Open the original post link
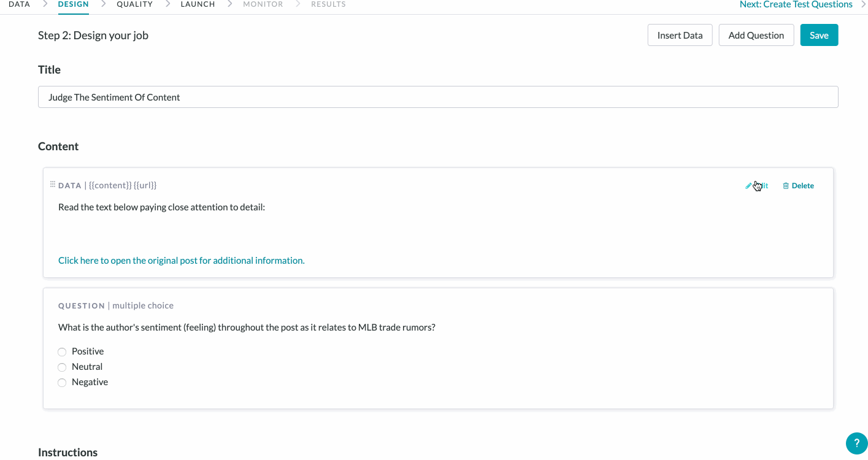 181,261
